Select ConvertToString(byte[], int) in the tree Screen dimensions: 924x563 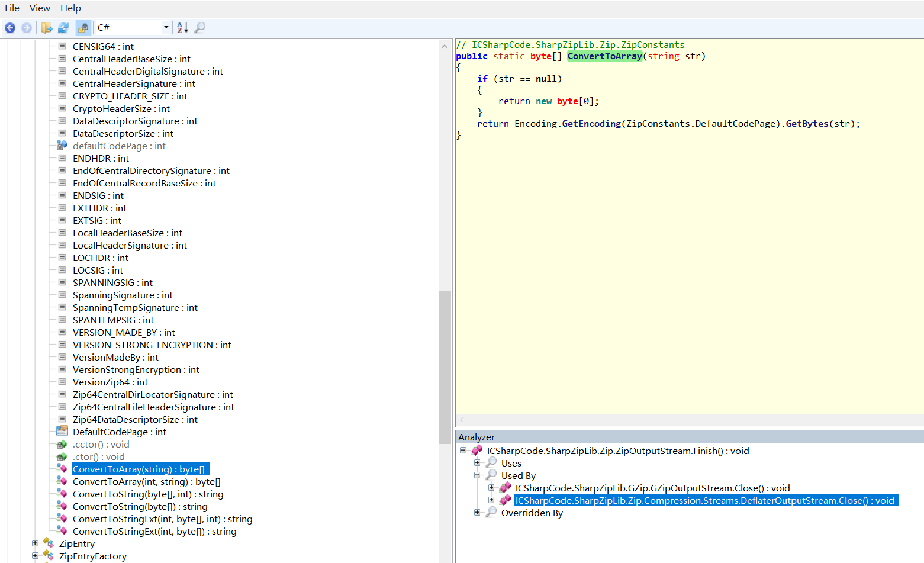(x=148, y=494)
